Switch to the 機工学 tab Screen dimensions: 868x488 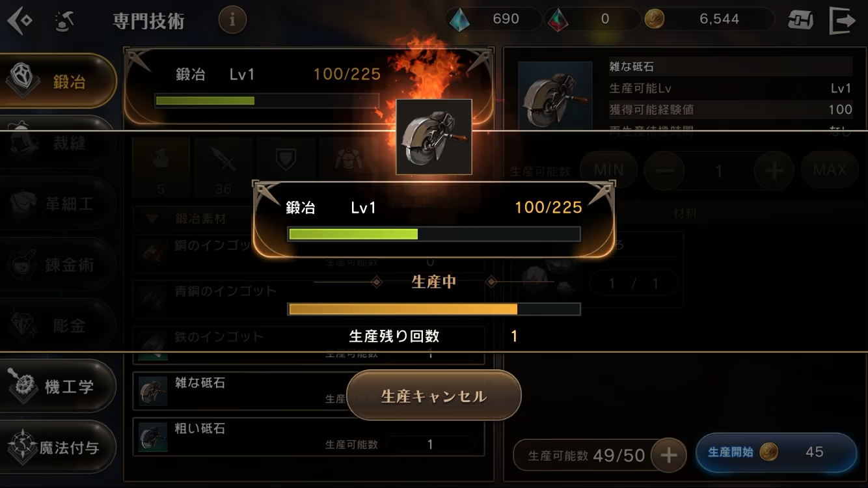coord(57,386)
